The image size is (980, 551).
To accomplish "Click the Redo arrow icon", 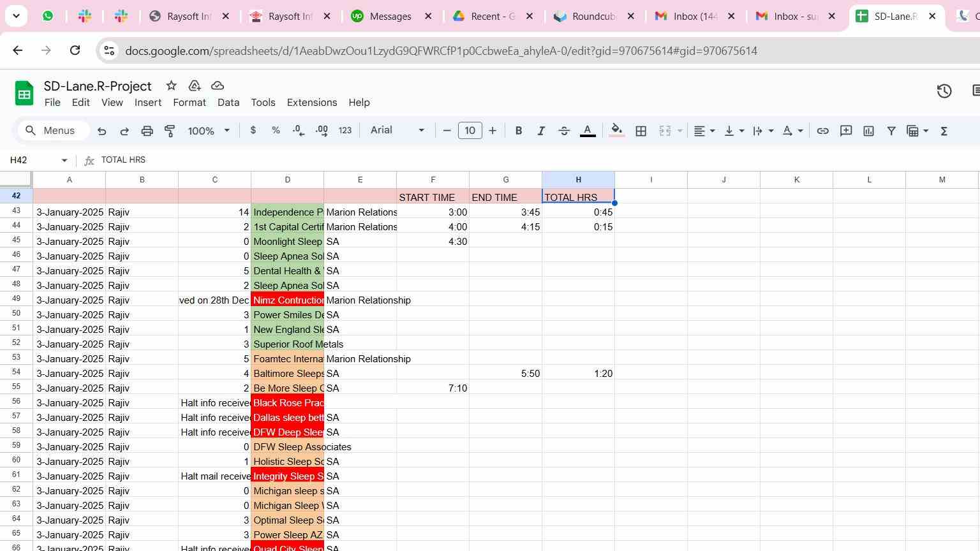I will click(x=124, y=131).
